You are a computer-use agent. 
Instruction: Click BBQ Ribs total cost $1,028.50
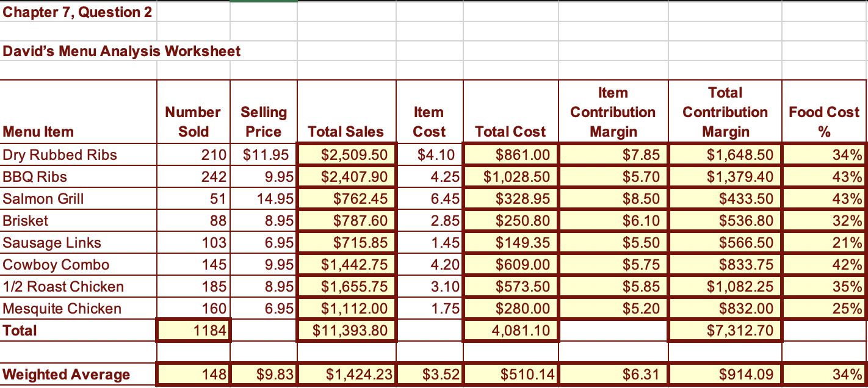510,176
